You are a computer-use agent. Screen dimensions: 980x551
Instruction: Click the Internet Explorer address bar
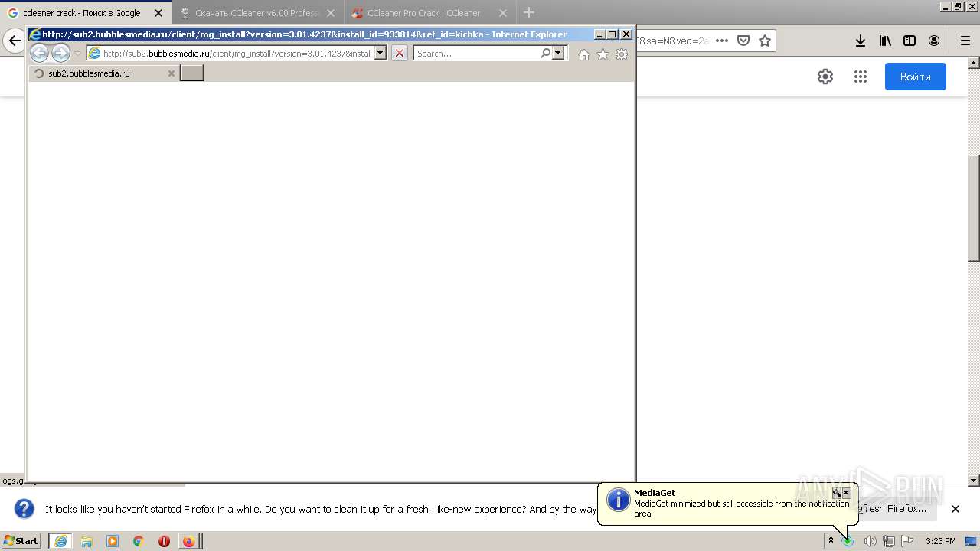(x=237, y=53)
